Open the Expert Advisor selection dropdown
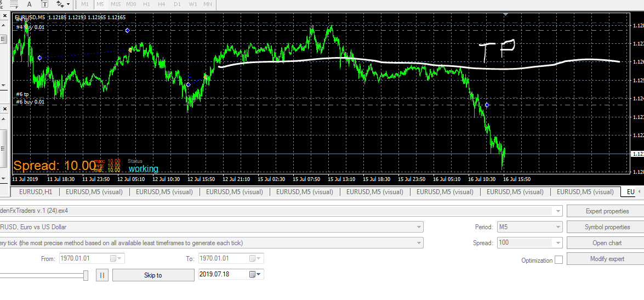644x300 pixels. (x=558, y=211)
